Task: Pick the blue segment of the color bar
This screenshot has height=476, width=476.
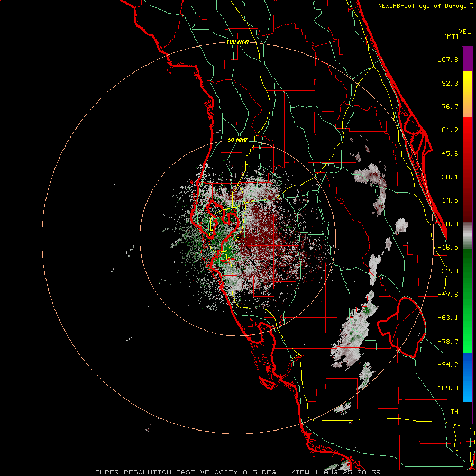Action: 467,377
